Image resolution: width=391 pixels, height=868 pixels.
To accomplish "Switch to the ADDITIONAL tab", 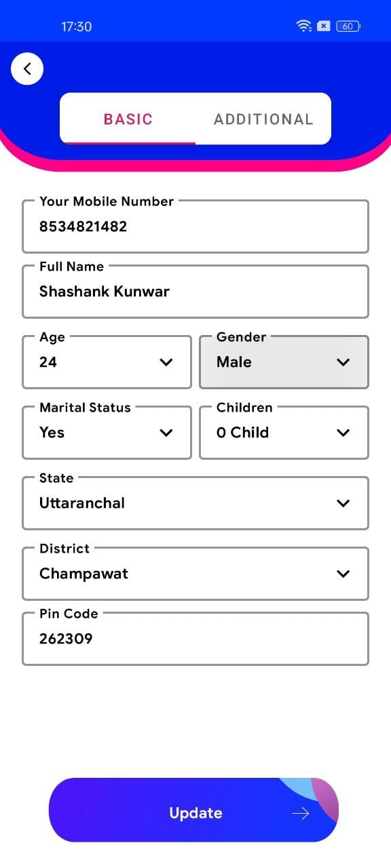I will pyautogui.click(x=263, y=119).
